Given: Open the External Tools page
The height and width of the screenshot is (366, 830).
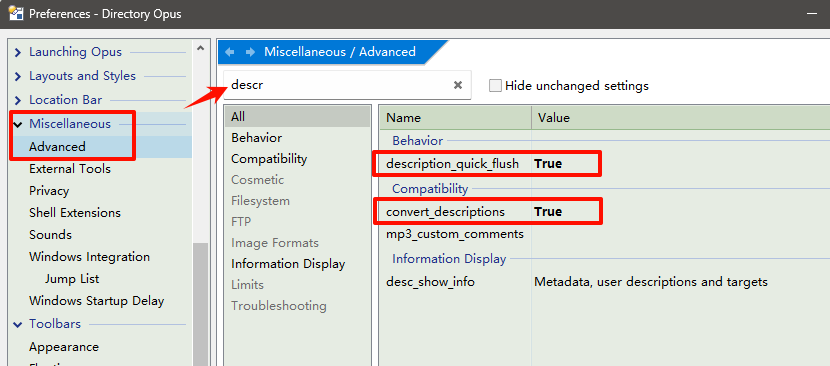Looking at the screenshot, I should pyautogui.click(x=70, y=168).
